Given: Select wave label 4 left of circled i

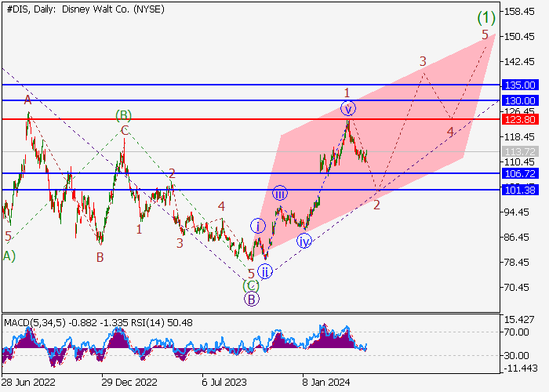Looking at the screenshot, I should pos(221,206).
